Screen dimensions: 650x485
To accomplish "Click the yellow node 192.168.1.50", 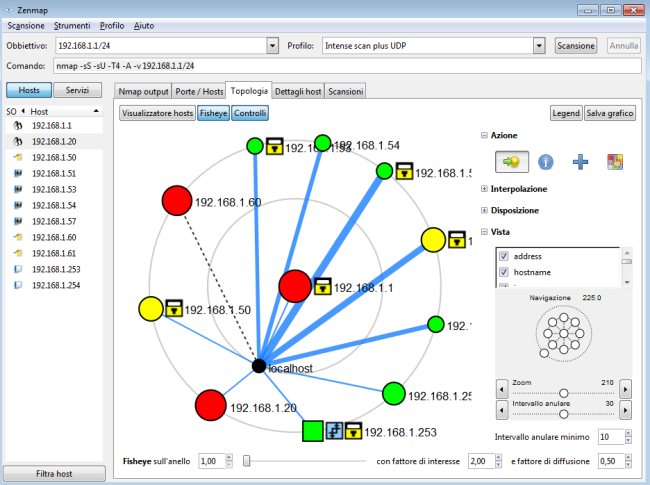I will click(x=151, y=309).
